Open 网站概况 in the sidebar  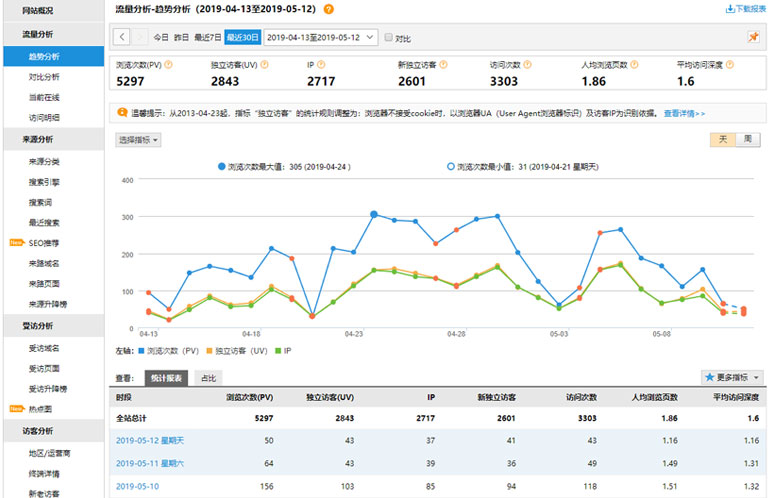click(x=54, y=10)
